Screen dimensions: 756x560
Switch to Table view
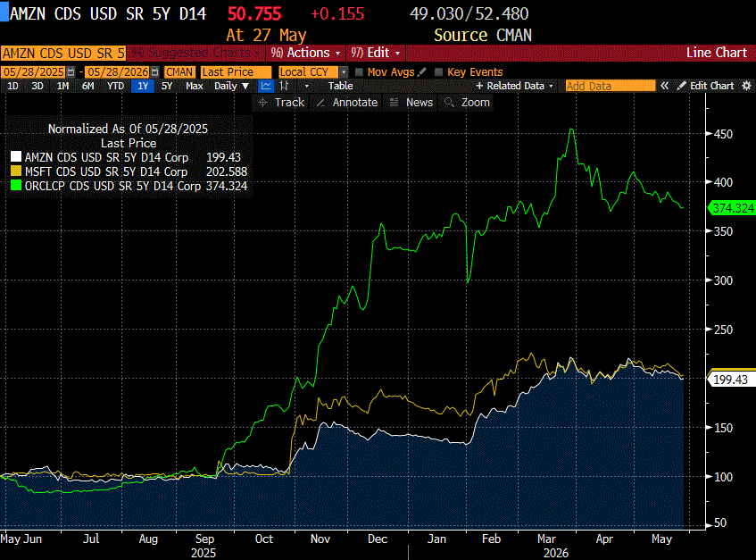pyautogui.click(x=340, y=86)
